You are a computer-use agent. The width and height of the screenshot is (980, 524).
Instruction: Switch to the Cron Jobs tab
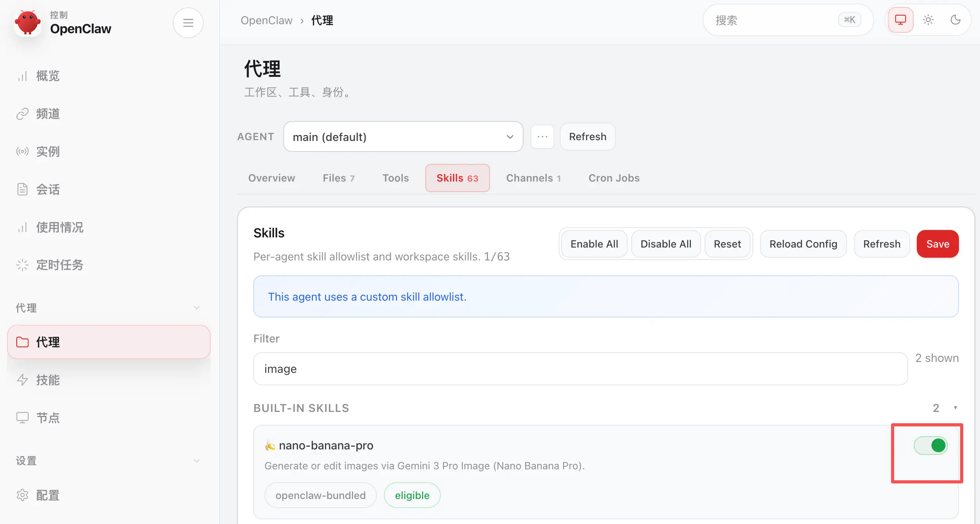click(614, 178)
